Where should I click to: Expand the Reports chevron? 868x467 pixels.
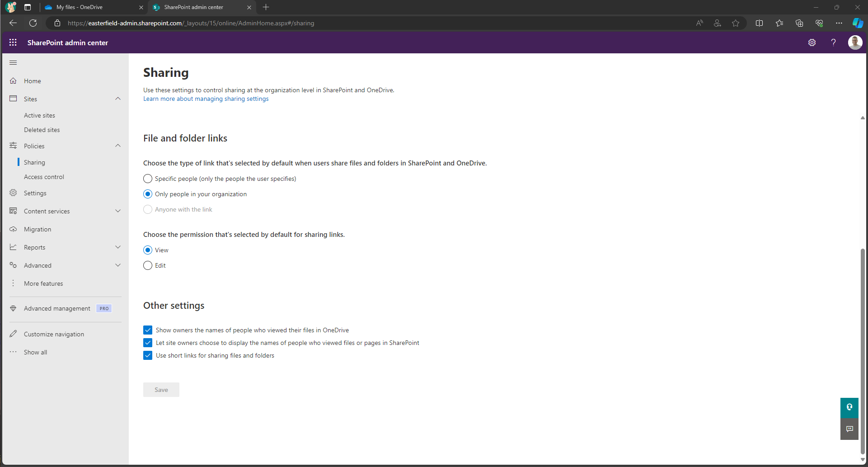point(118,247)
